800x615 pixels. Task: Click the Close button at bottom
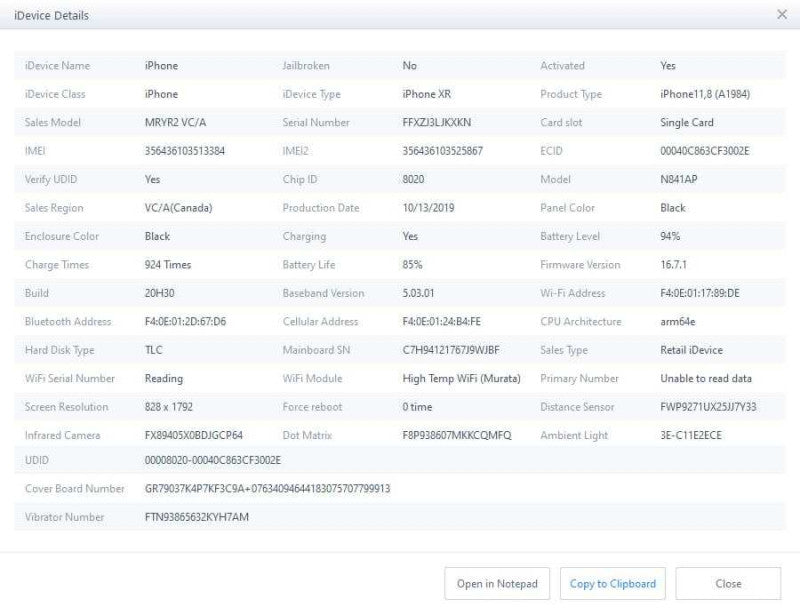tap(728, 583)
